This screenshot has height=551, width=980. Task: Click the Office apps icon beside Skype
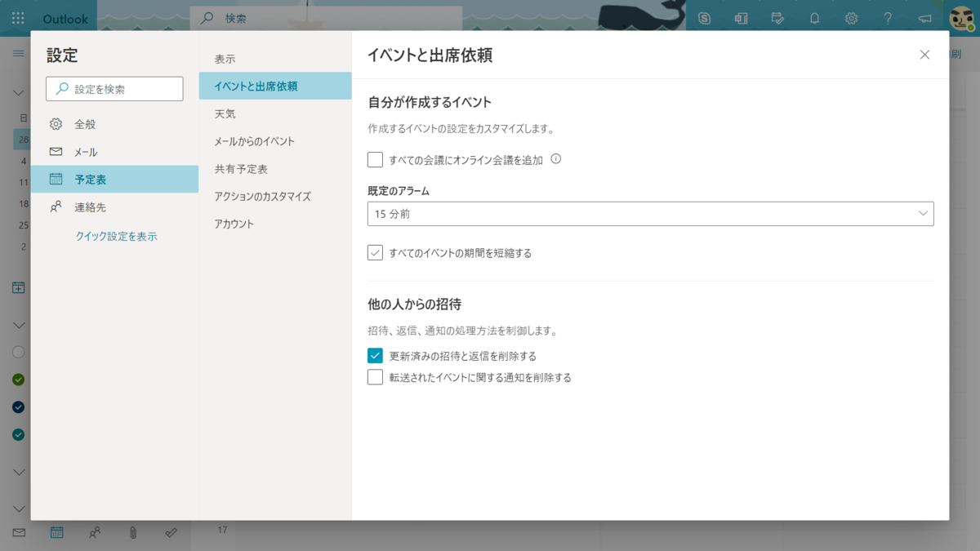click(742, 18)
